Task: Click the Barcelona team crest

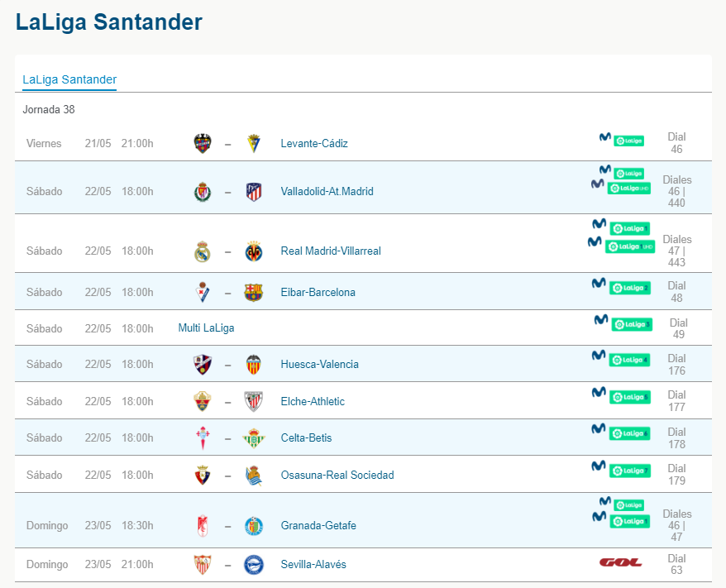Action: (254, 291)
